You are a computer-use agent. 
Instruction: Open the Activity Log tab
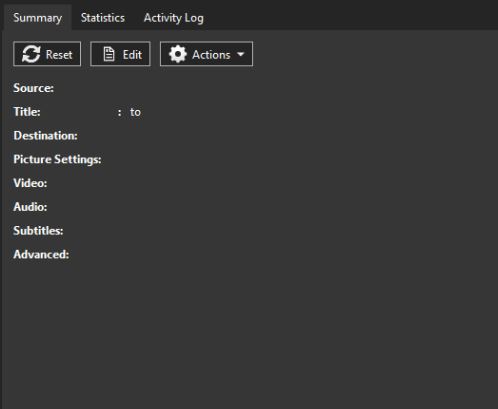[x=174, y=18]
